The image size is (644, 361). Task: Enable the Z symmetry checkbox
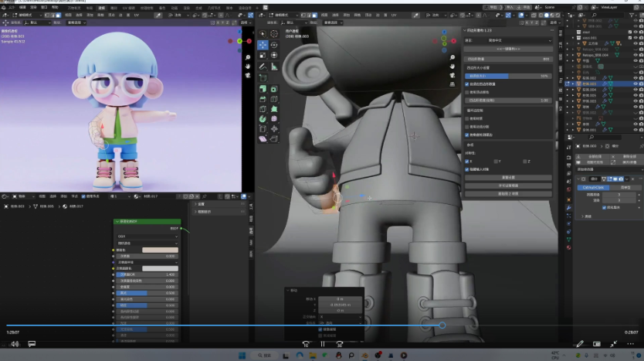pos(524,162)
